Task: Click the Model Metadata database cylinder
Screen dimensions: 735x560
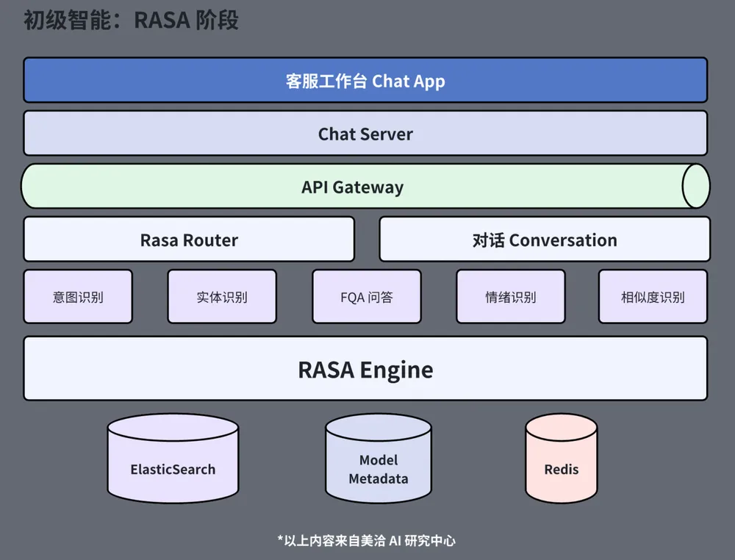Action: 379,459
